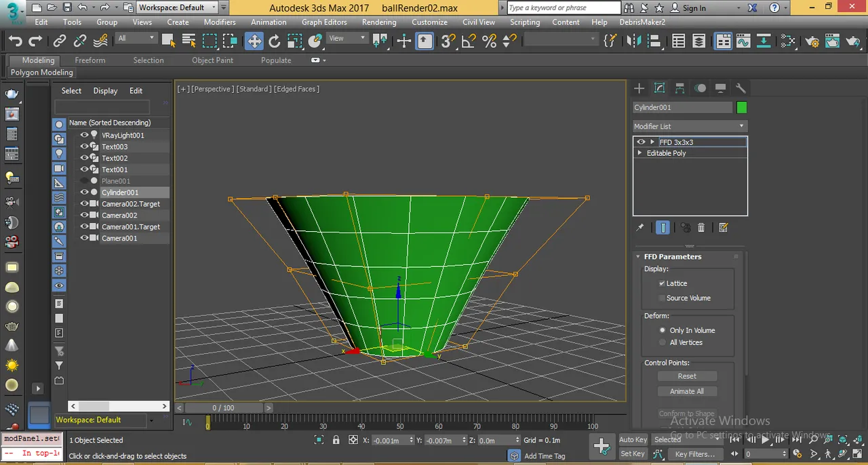The height and width of the screenshot is (465, 868).
Task: Hide VRayLight001 using its eye icon
Action: (85, 135)
